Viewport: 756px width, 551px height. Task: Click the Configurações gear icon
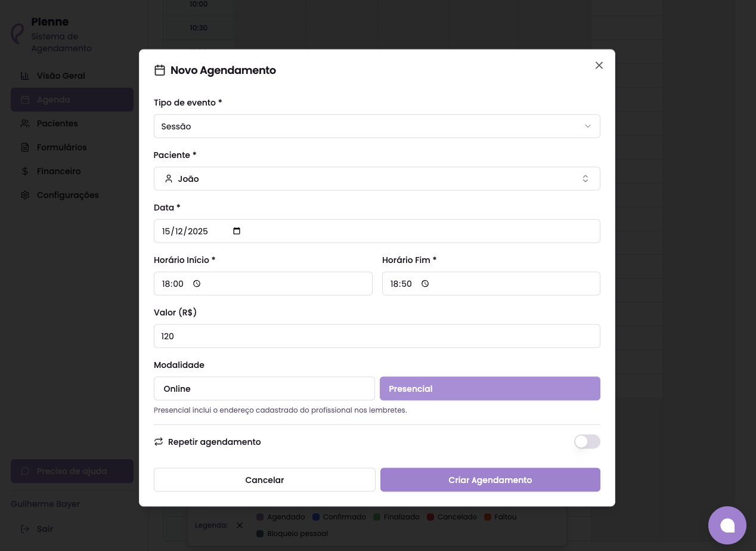[25, 195]
